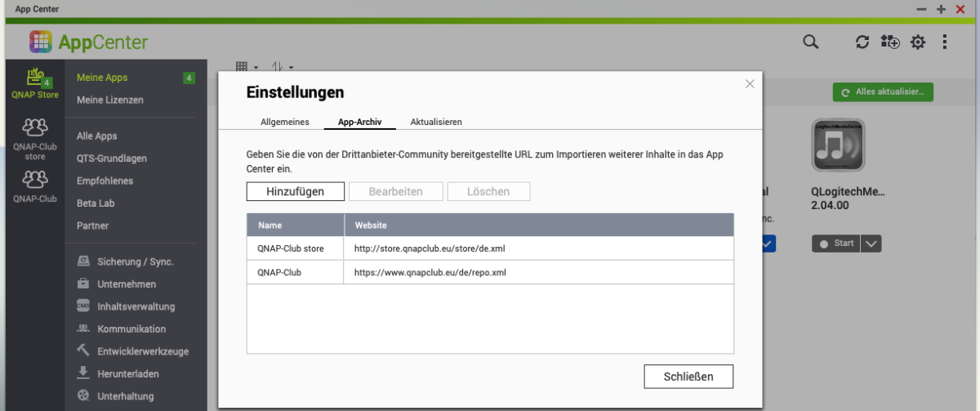Click the Hinzufügen button
The image size is (980, 411).
pos(295,191)
